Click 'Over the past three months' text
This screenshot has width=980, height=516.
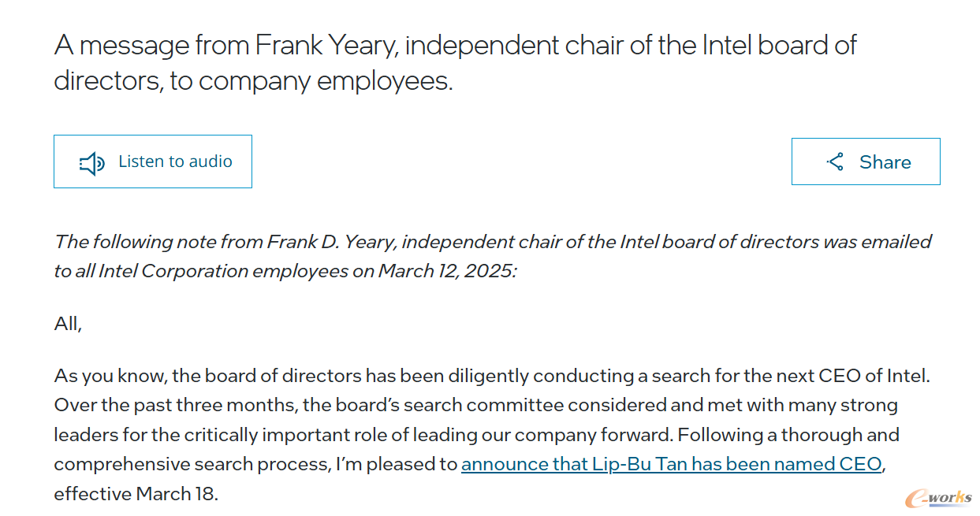point(175,406)
